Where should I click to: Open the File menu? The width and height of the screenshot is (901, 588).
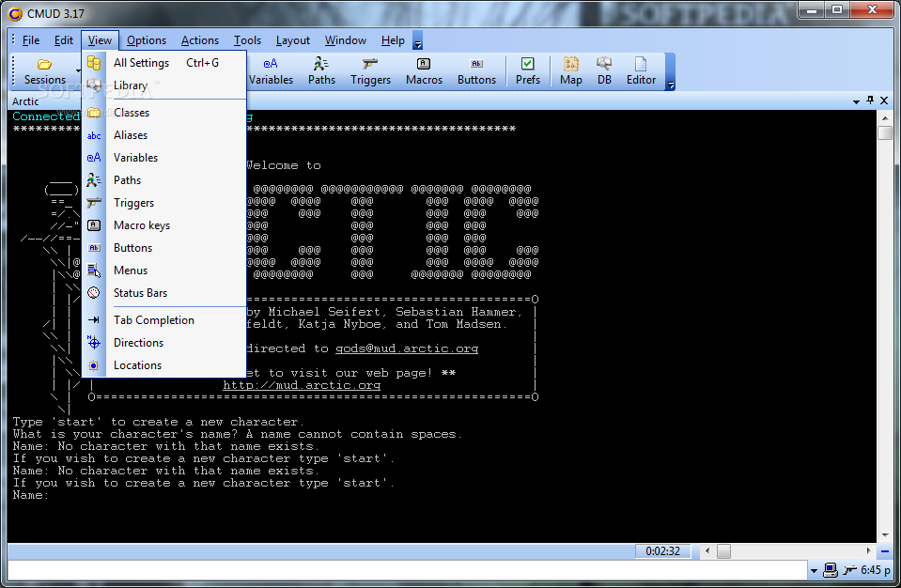pyautogui.click(x=30, y=40)
